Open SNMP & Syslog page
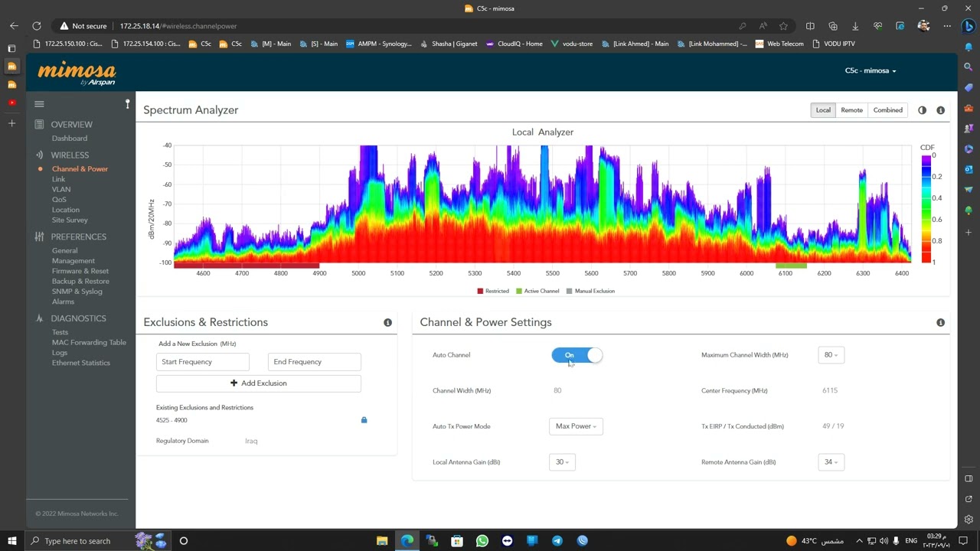 [77, 292]
